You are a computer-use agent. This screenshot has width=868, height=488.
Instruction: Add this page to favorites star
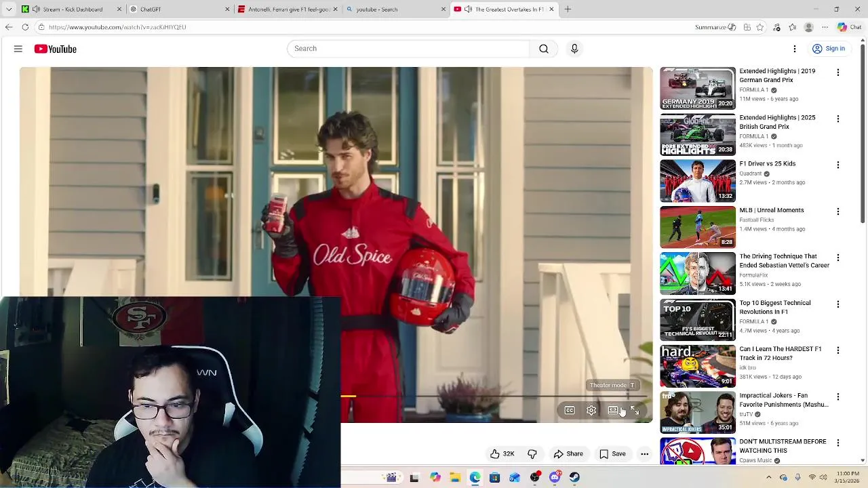click(760, 27)
